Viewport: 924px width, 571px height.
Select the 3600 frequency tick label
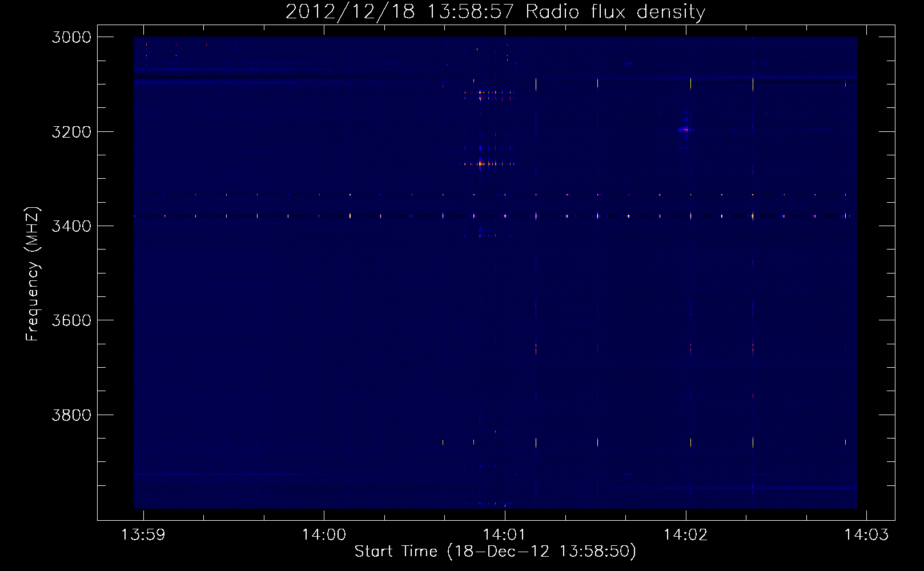[x=71, y=320]
